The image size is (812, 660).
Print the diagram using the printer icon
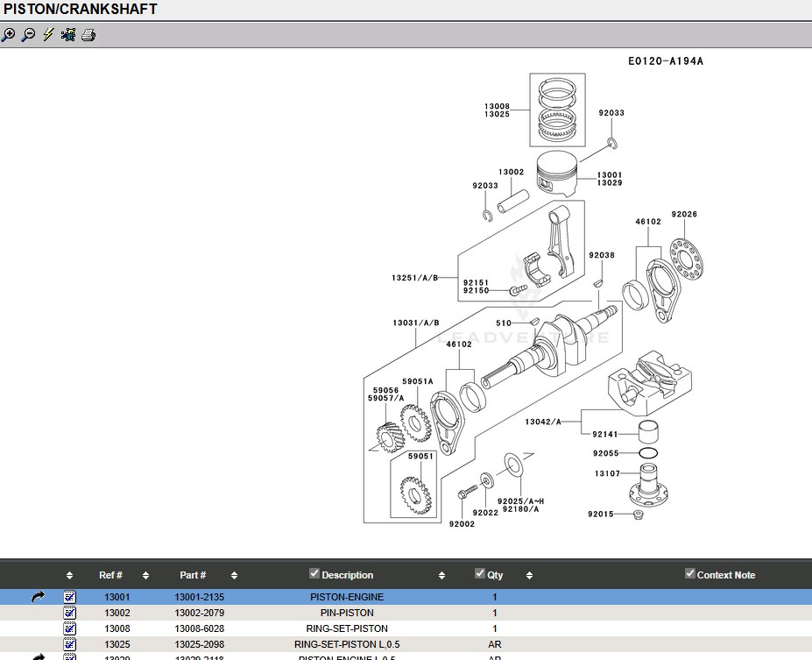click(88, 35)
